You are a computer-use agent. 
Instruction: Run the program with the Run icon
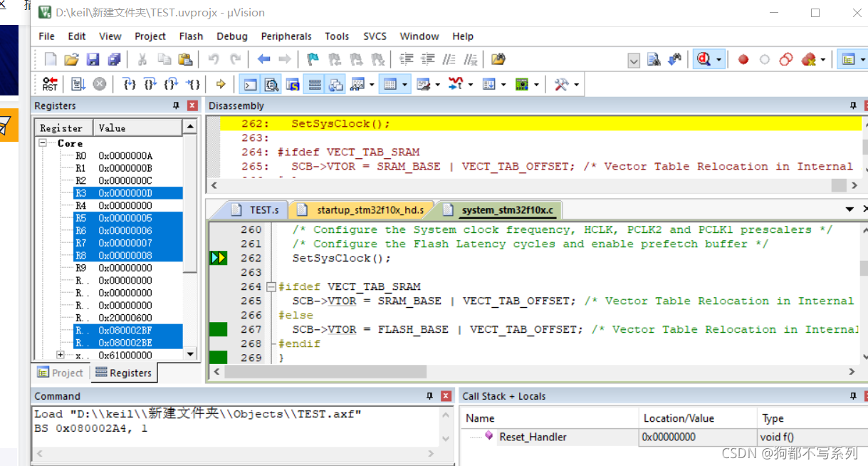[78, 84]
